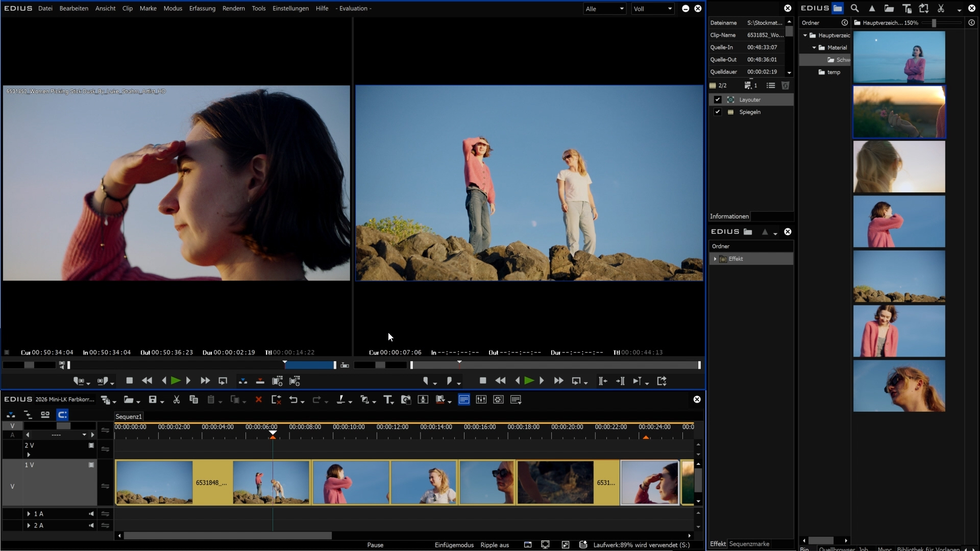
Task: Open the Rendern menu
Action: click(x=233, y=8)
